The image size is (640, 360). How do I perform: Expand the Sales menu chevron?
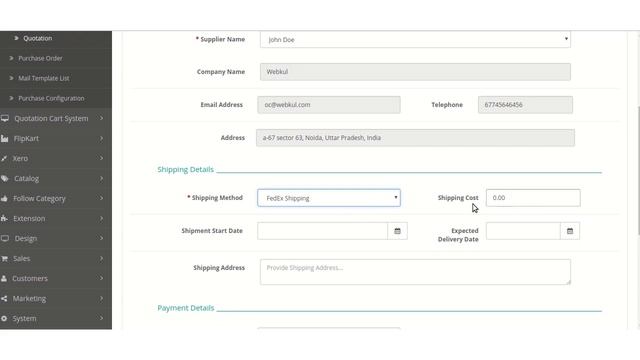(x=101, y=258)
